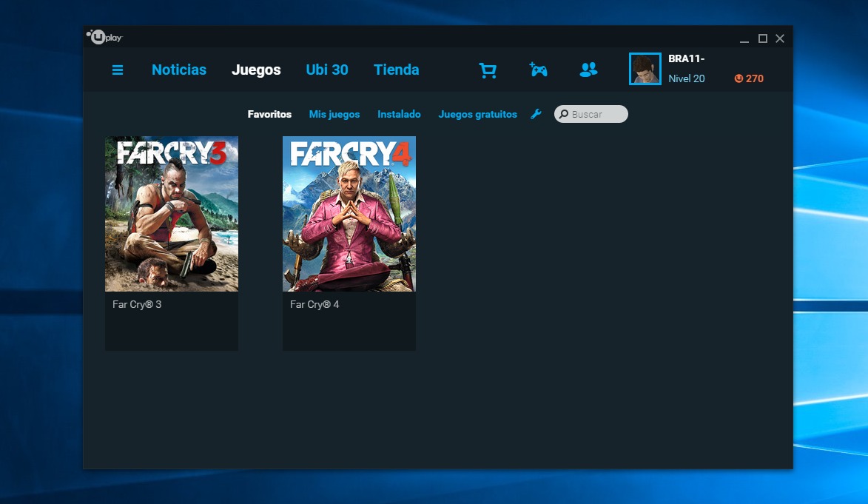The image size is (868, 504).
Task: Show Instalado games
Action: click(x=399, y=114)
